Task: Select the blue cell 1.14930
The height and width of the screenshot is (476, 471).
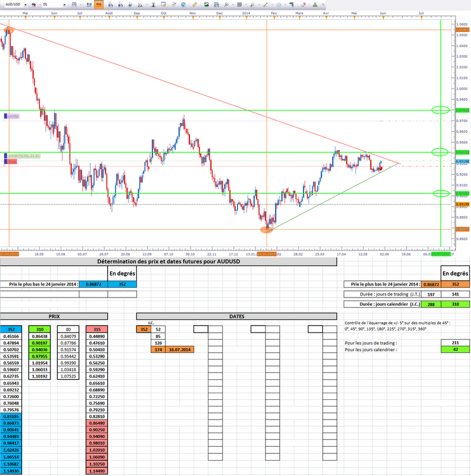Action: click(x=11, y=471)
